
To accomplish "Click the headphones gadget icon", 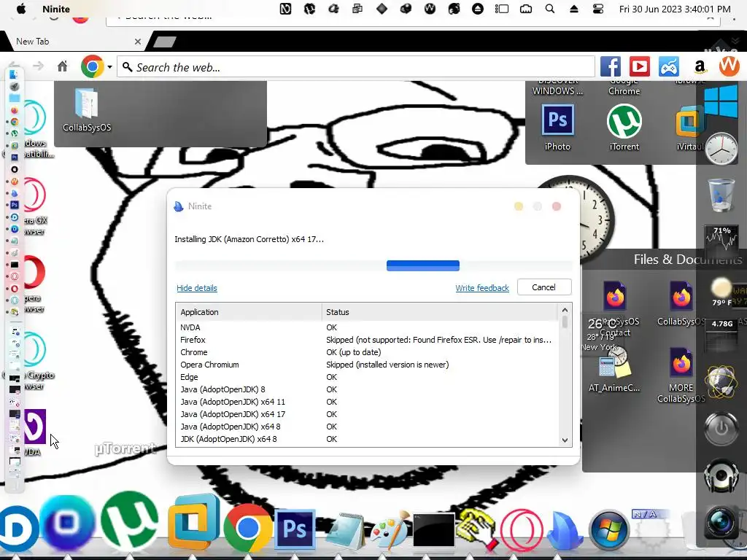I will click(x=721, y=475).
